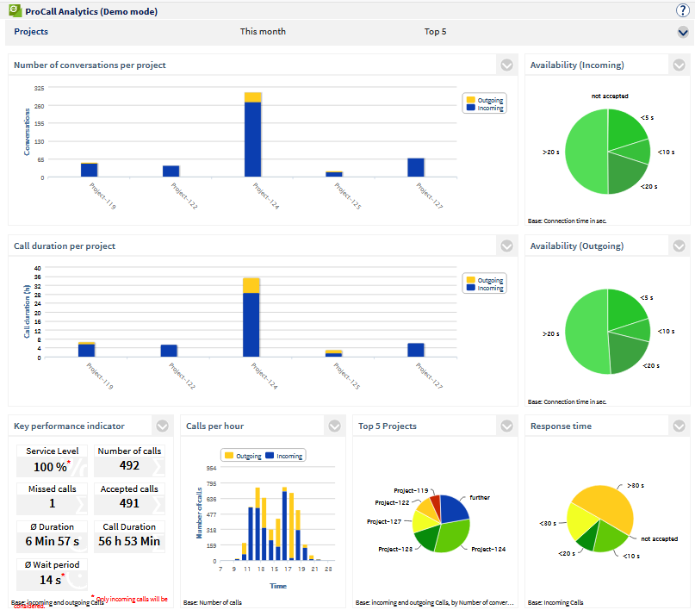
Task: Open dropdown on Calls per hour panel
Action: click(x=335, y=426)
